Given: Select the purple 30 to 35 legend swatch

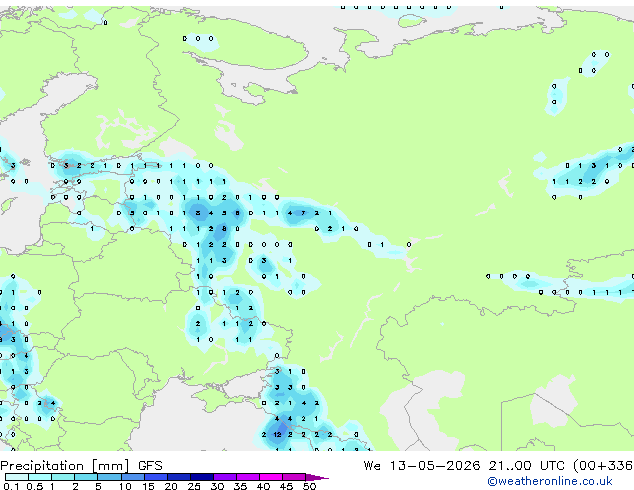Looking at the screenshot, I should tap(225, 477).
